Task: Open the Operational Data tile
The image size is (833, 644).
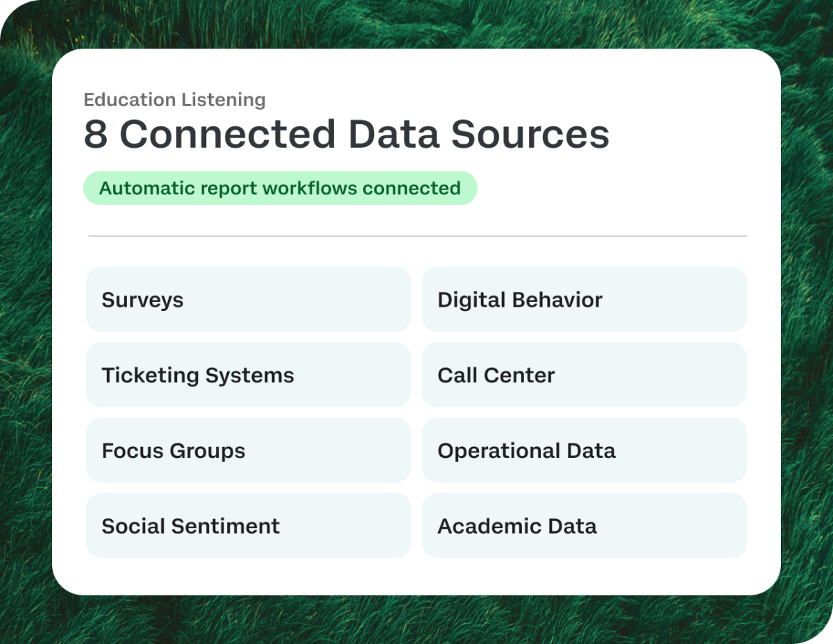Action: pyautogui.click(x=584, y=450)
